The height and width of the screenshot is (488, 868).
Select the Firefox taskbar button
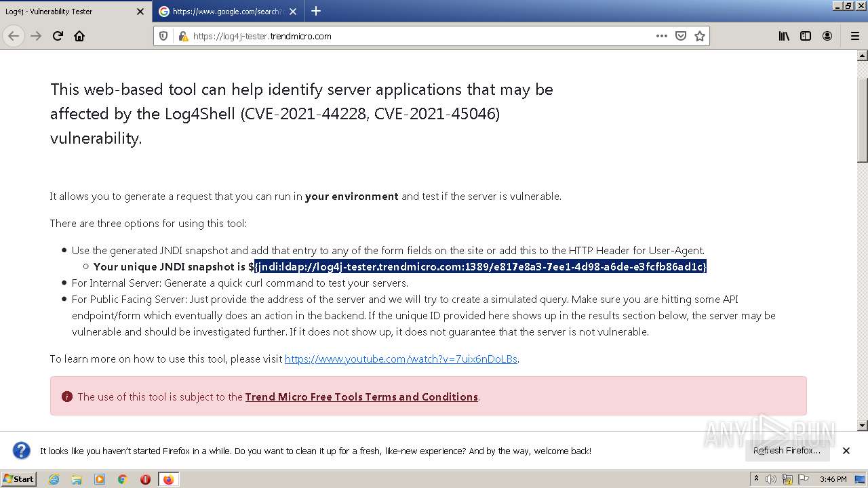tap(168, 479)
